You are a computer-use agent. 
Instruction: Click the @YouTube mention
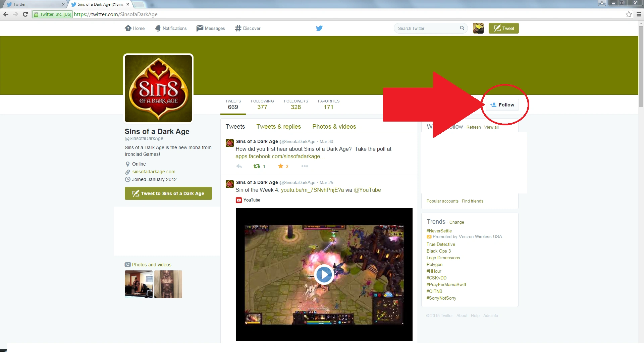(367, 190)
